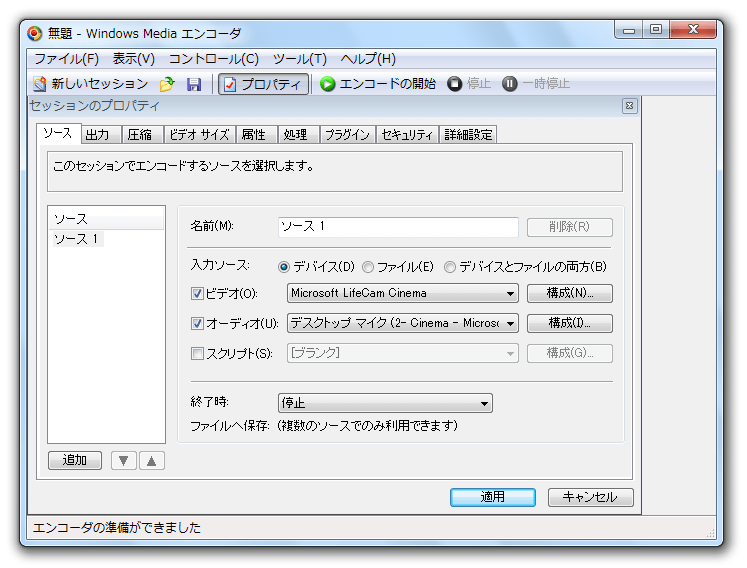Switch to the ビデオ サイズ tab
This screenshot has height=568, width=747.
pyautogui.click(x=200, y=135)
